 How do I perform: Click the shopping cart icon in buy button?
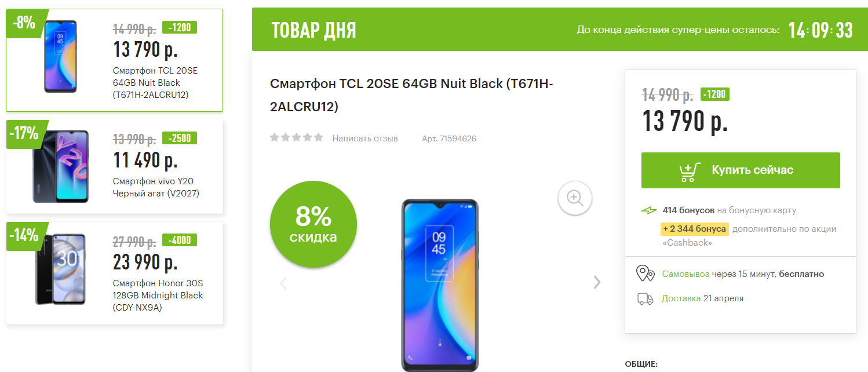(690, 172)
